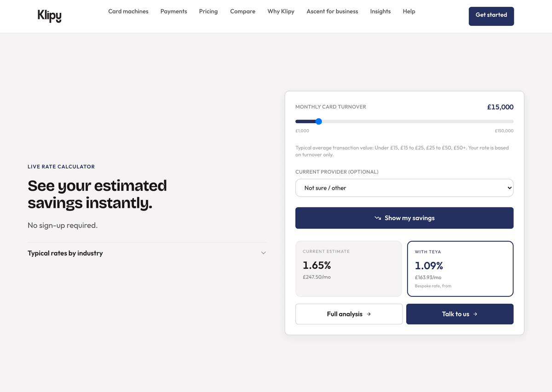Click the 1.09% rate text

pyautogui.click(x=429, y=266)
